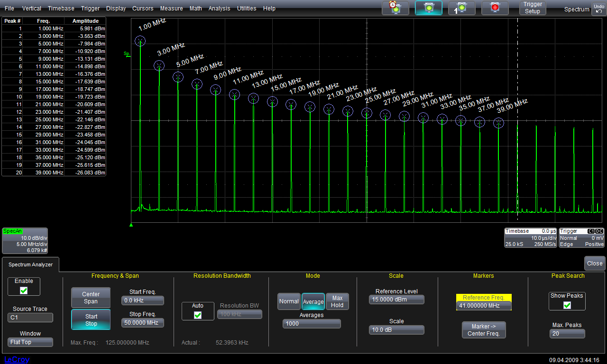The height and width of the screenshot is (364, 607).
Task: Close the Spectrum Analyzer dialog panel
Action: [x=595, y=264]
